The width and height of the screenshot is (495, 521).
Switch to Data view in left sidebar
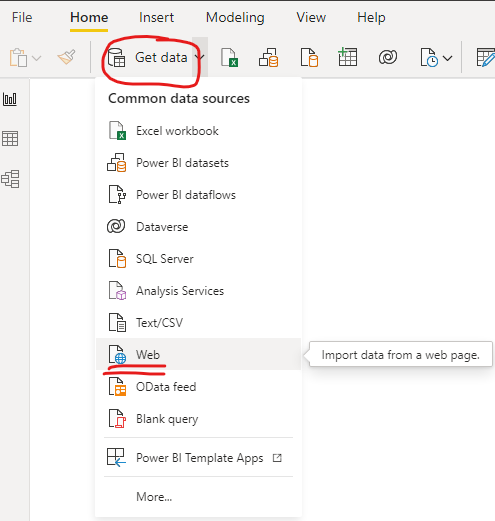10,138
